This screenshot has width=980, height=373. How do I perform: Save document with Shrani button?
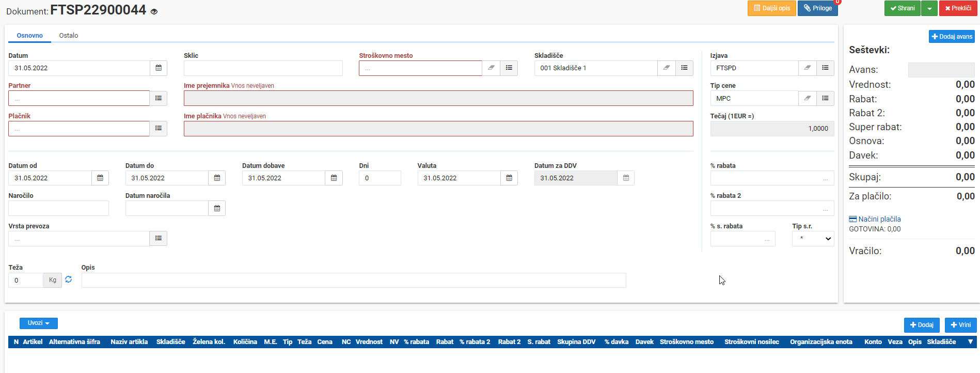(903, 8)
